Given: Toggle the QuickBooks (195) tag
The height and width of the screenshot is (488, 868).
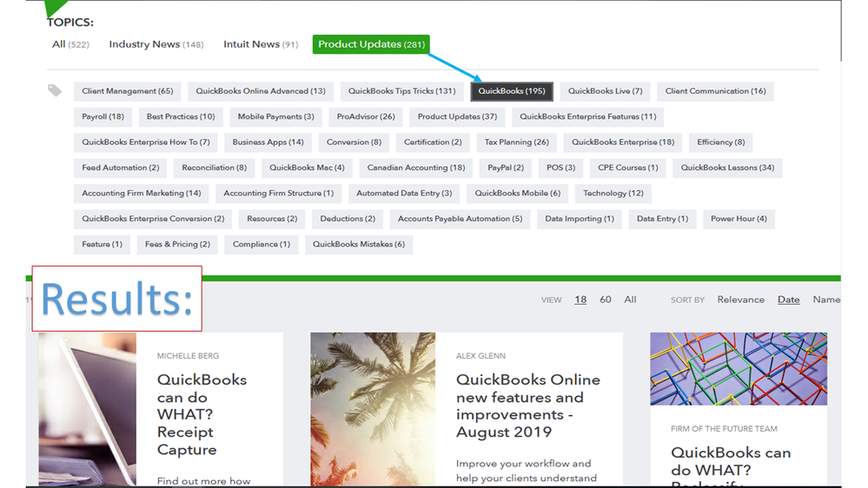Looking at the screenshot, I should pyautogui.click(x=512, y=91).
